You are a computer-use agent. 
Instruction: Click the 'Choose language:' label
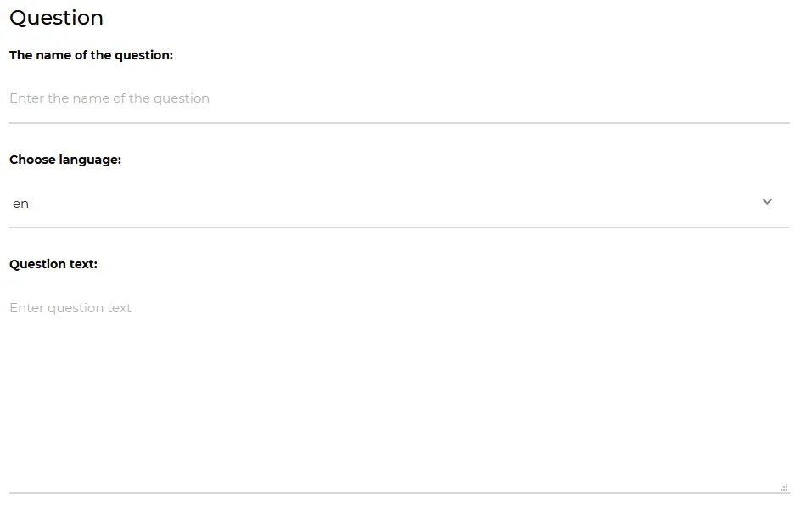tap(65, 160)
